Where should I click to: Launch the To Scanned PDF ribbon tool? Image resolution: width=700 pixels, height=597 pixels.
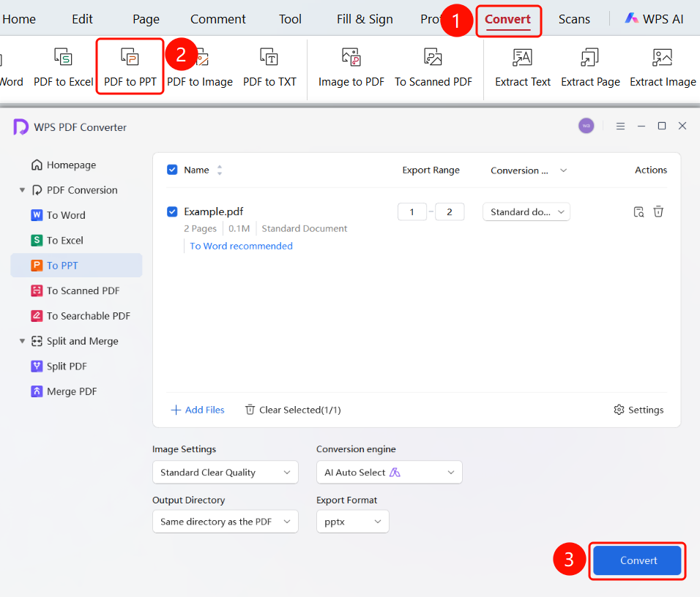(433, 67)
